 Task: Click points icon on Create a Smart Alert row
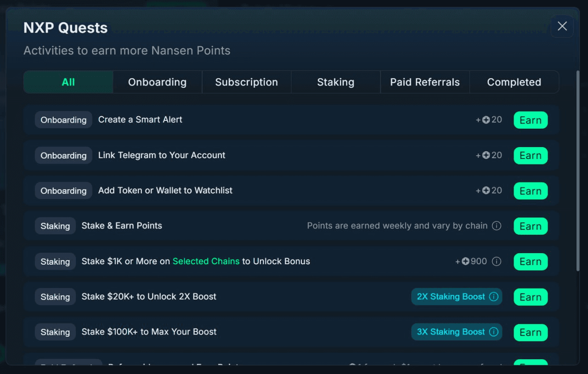[486, 120]
